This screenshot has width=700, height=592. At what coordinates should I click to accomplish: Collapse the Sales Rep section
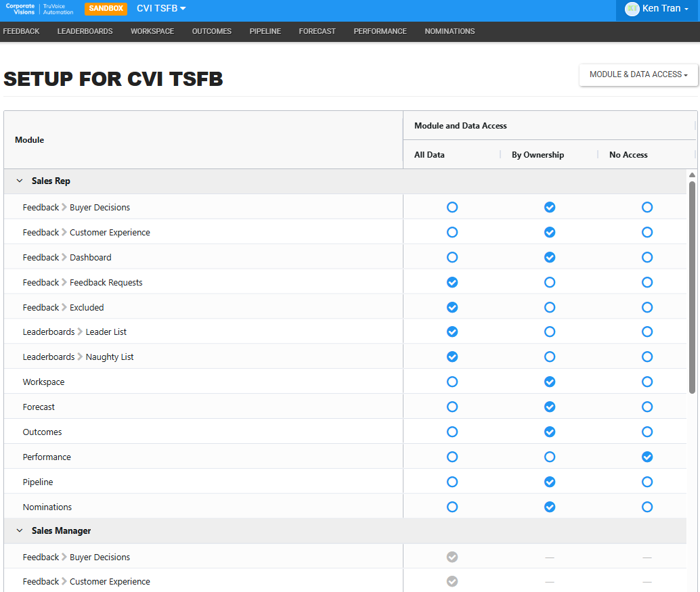(20, 181)
